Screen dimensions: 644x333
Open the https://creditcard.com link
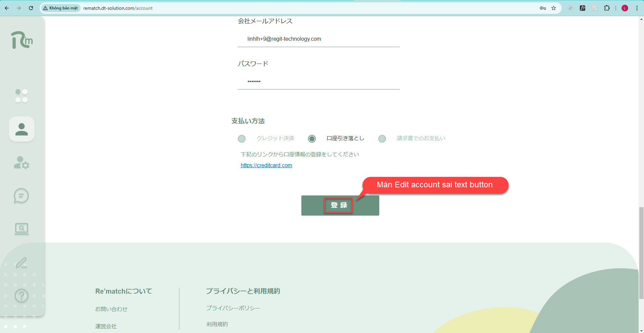click(266, 165)
